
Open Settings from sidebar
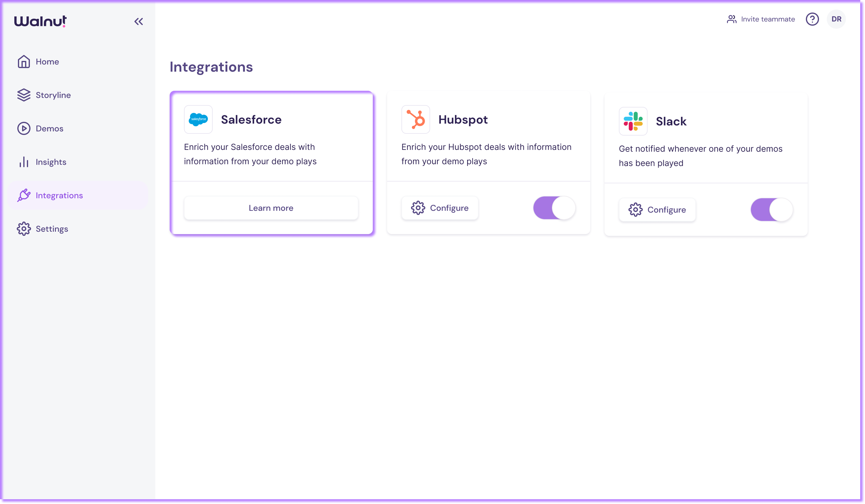click(x=78, y=229)
